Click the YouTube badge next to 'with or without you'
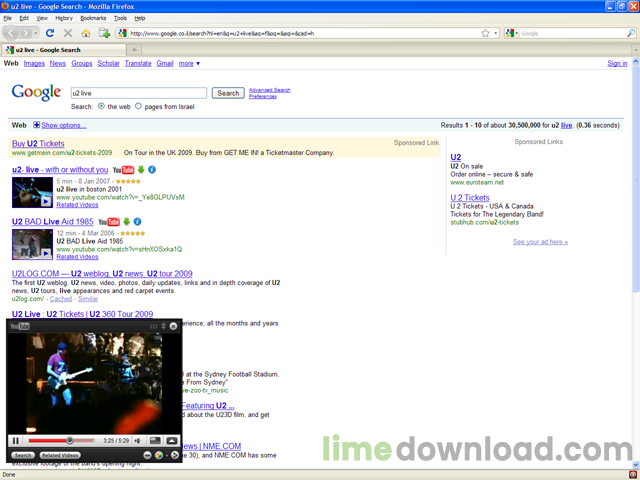 pyautogui.click(x=123, y=170)
